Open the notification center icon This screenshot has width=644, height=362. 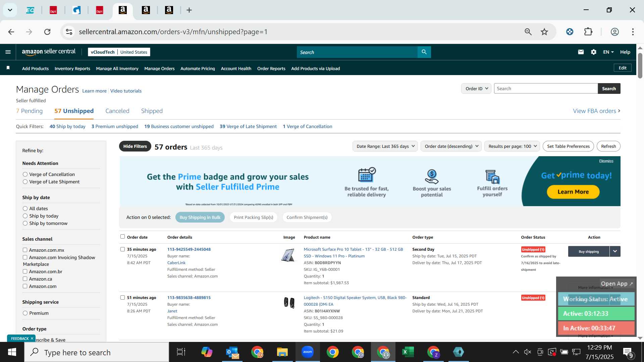(x=628, y=352)
